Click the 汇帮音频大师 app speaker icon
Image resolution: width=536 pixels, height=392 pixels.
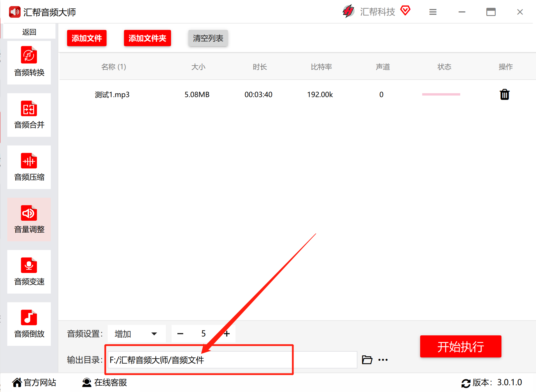click(15, 12)
